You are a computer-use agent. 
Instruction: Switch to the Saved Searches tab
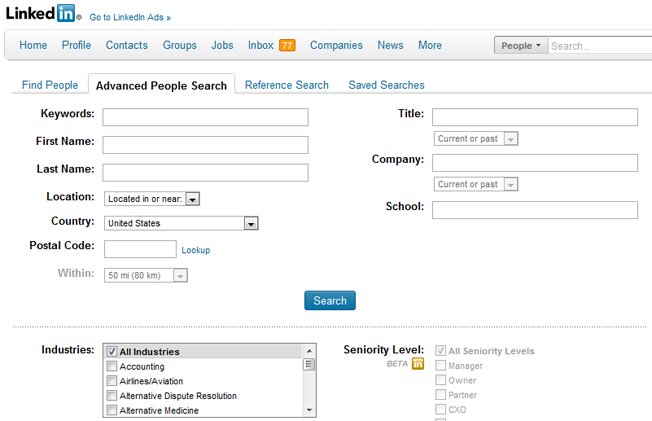click(386, 85)
